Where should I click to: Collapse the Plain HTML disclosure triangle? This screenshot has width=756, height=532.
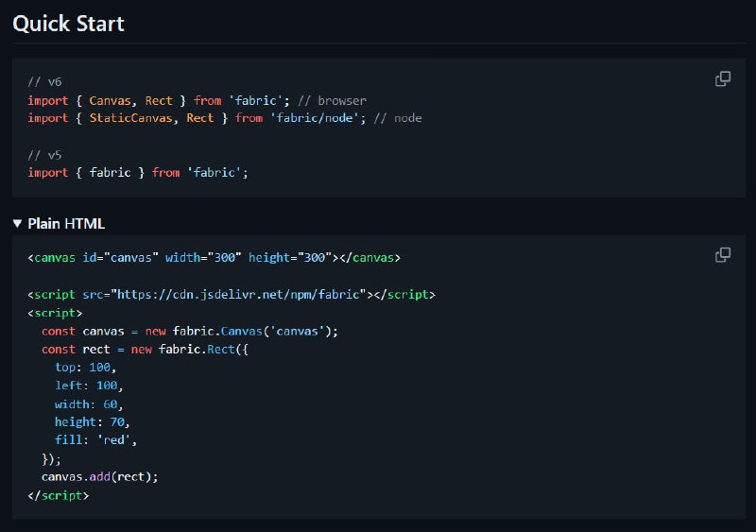[x=17, y=224]
